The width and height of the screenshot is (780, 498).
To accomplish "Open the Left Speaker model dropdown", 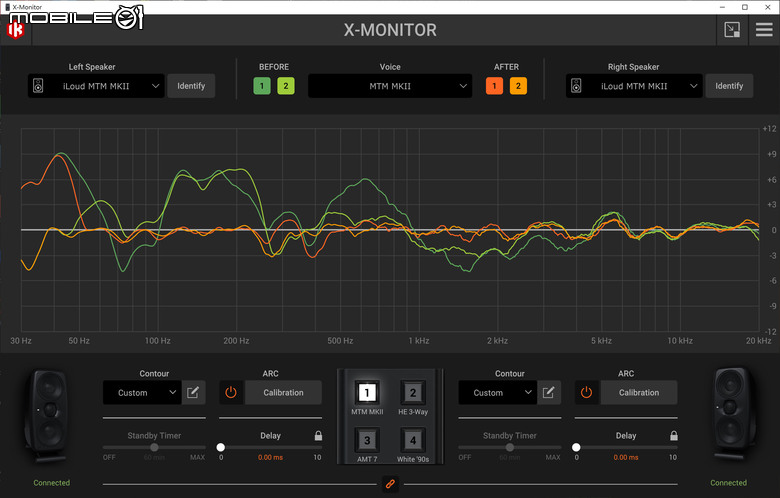I will [96, 86].
